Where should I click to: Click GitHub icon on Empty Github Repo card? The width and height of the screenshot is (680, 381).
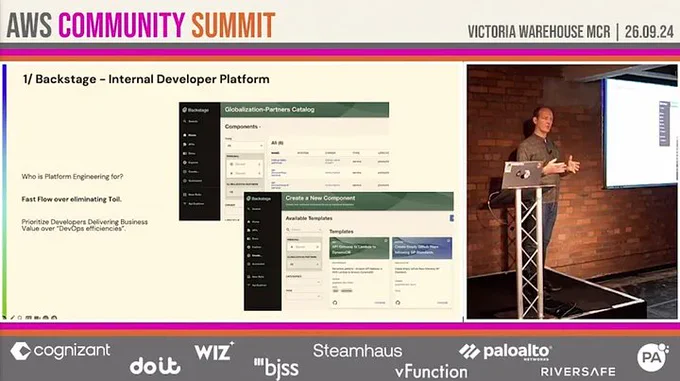click(x=398, y=303)
